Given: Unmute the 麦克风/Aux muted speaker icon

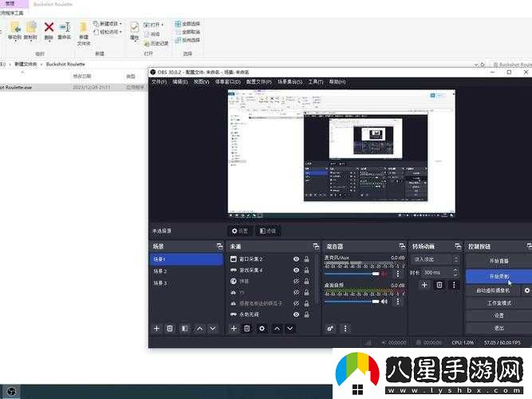Looking at the screenshot, I should click(x=384, y=274).
